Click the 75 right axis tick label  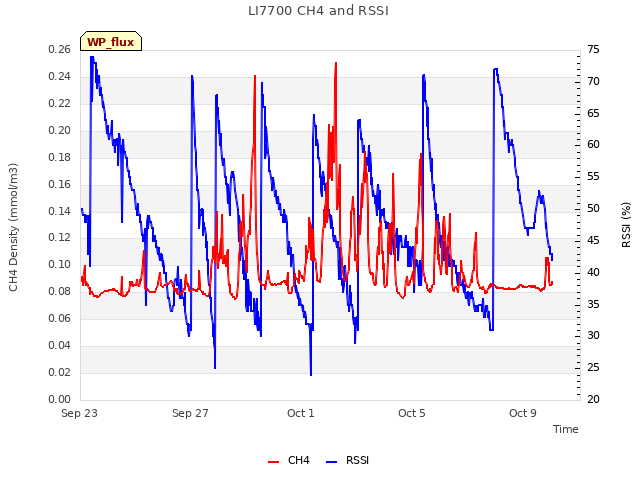[593, 49]
